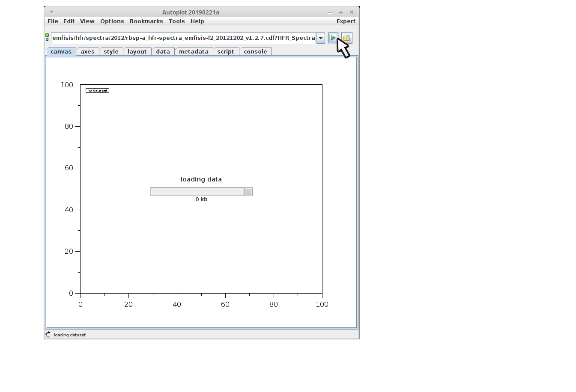Viewport: 576px width, 392px height.
Task: Open the console tab
Action: (255, 52)
